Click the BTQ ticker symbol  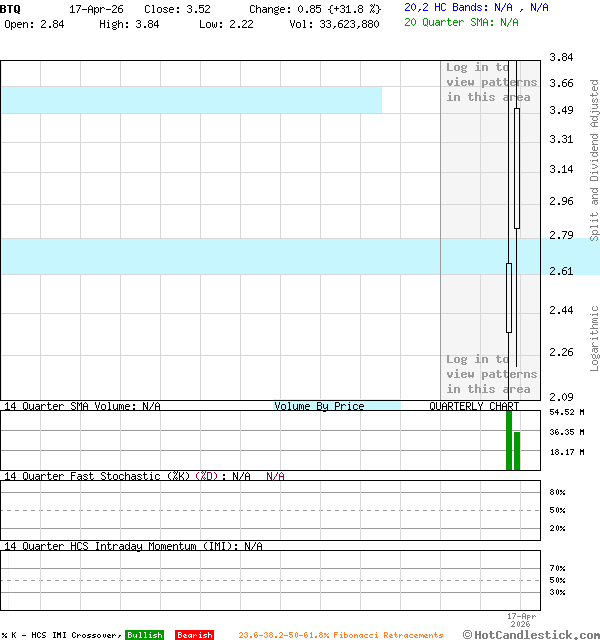[10, 8]
